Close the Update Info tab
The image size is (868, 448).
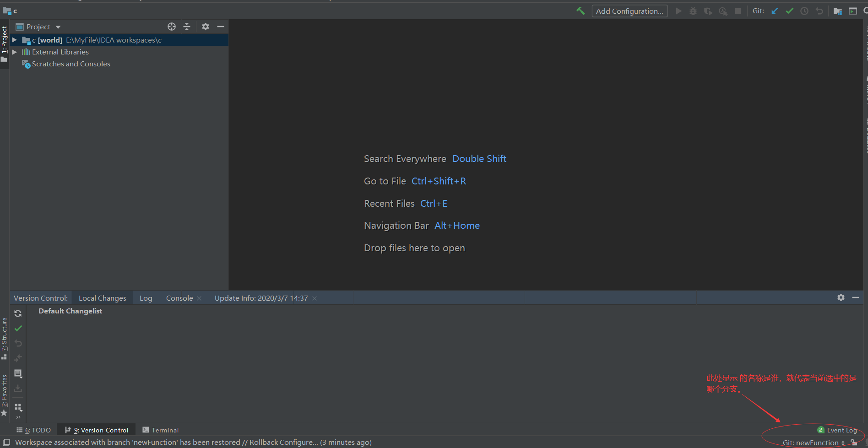315,298
